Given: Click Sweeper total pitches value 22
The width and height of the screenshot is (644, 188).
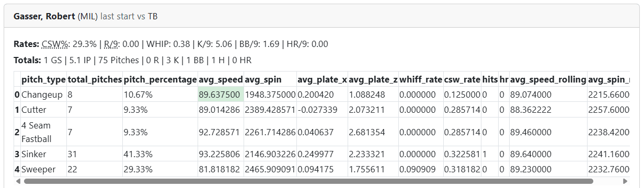Looking at the screenshot, I should 95,169.
